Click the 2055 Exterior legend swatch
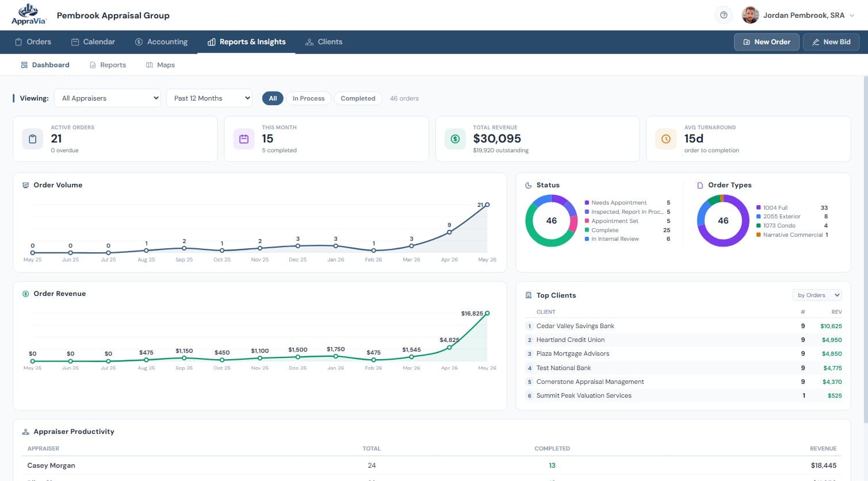This screenshot has height=481, width=868. tap(758, 217)
